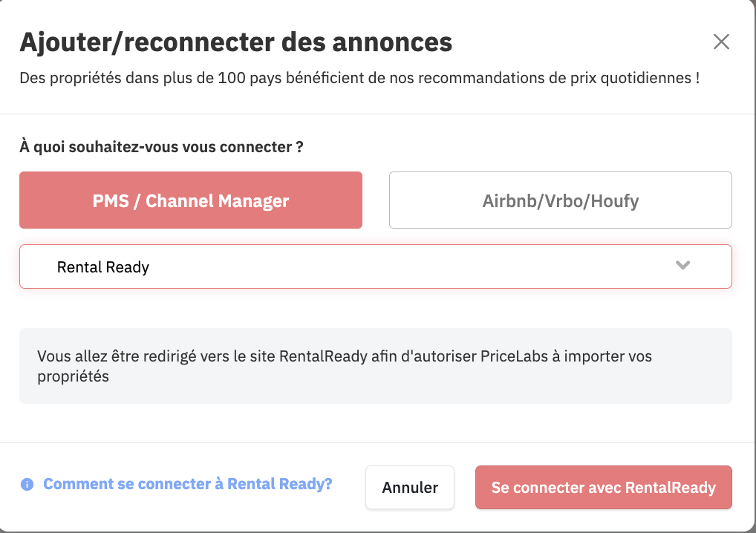The height and width of the screenshot is (533, 756).
Task: Expand the chevron arrow of Rental Ready dropdown
Action: click(x=682, y=265)
